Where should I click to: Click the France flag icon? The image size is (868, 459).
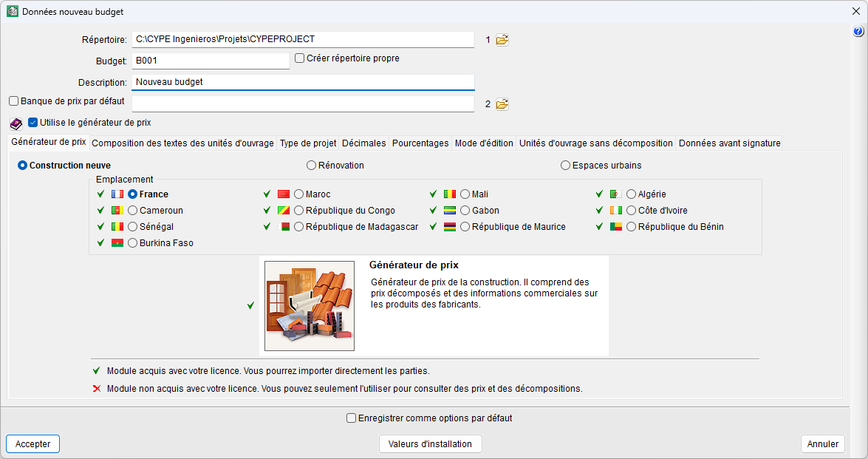coord(117,194)
